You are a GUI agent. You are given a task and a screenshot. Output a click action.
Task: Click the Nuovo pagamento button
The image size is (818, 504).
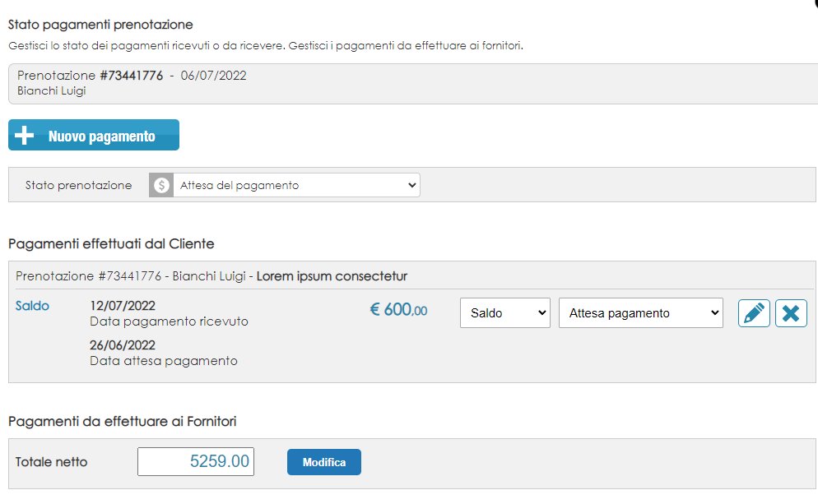(x=94, y=135)
